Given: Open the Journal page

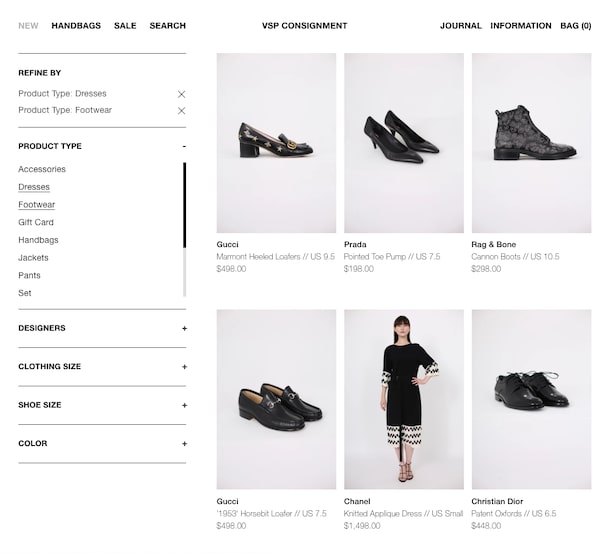Looking at the screenshot, I should pyautogui.click(x=460, y=26).
